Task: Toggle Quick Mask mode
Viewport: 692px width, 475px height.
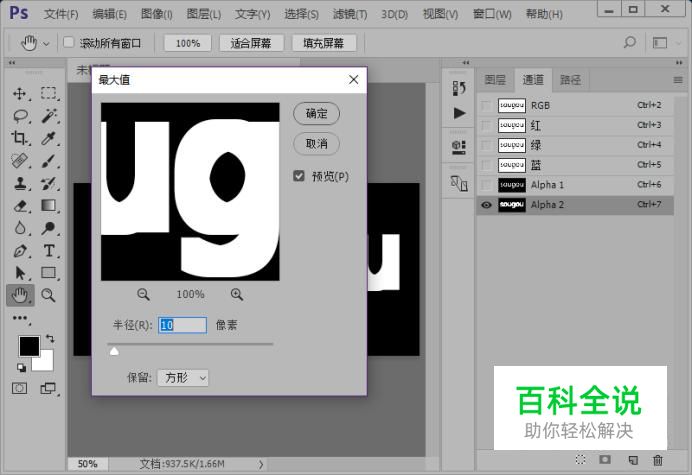Action: point(19,388)
